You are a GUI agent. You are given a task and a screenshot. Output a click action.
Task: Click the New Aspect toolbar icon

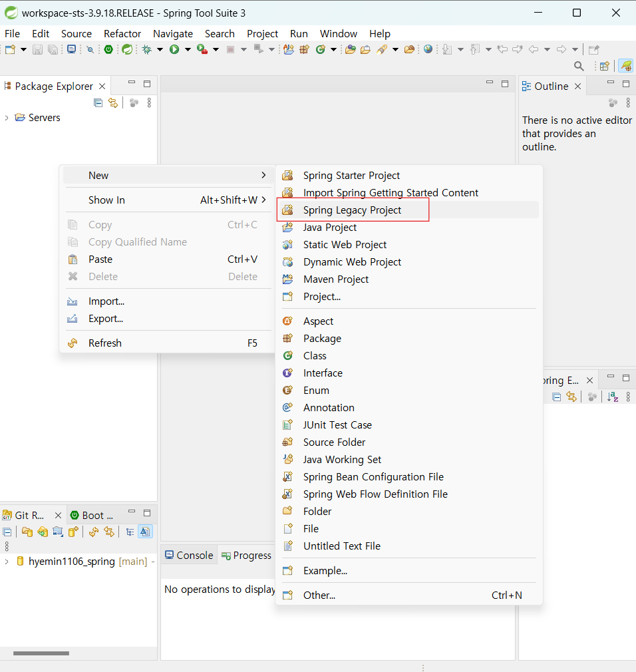(289, 49)
